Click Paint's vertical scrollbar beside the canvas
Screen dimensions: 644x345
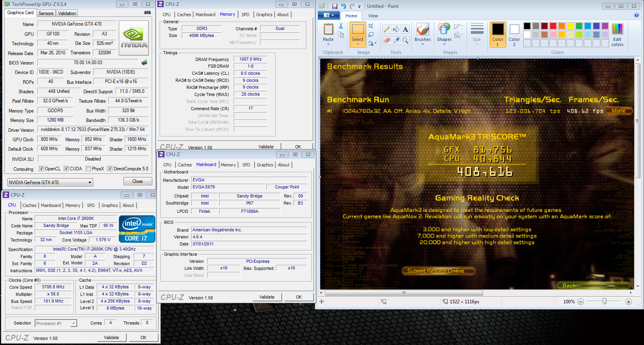pyautogui.click(x=637, y=120)
